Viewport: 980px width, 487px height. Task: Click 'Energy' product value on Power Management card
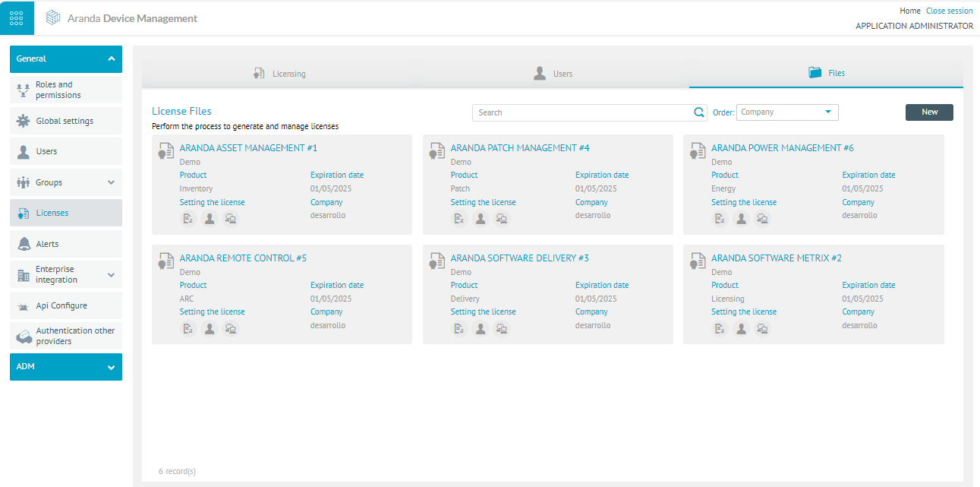click(x=723, y=188)
